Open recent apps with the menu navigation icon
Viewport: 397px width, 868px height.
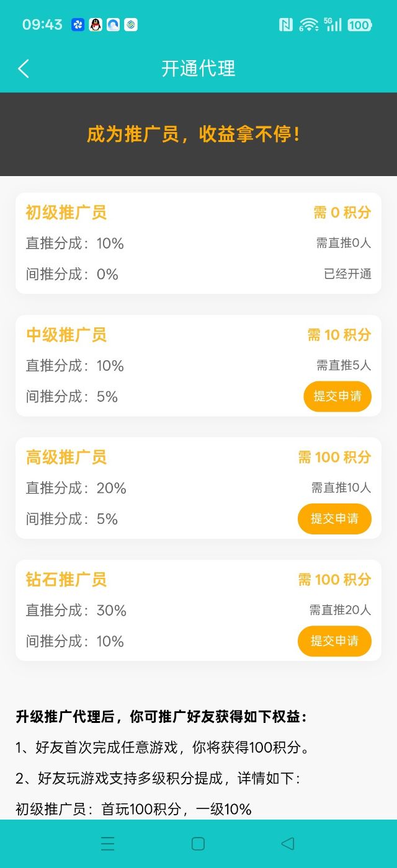pyautogui.click(x=108, y=843)
